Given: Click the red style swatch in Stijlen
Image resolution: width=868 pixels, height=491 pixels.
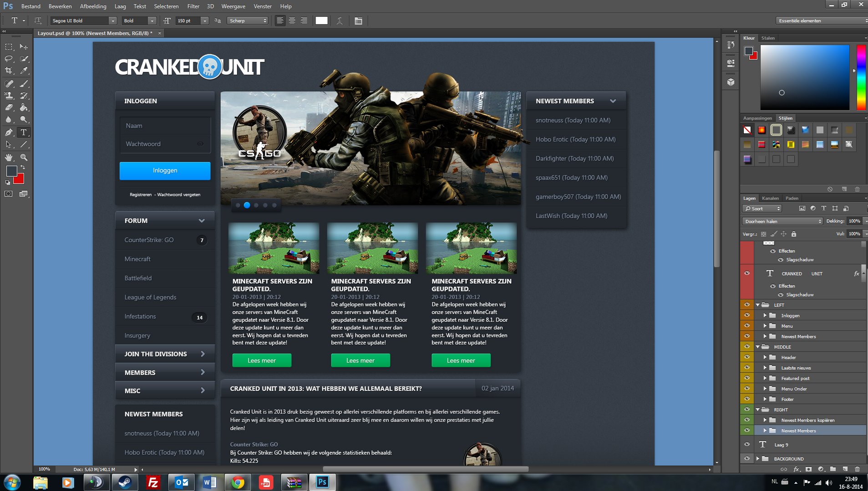Looking at the screenshot, I should pyautogui.click(x=761, y=144).
